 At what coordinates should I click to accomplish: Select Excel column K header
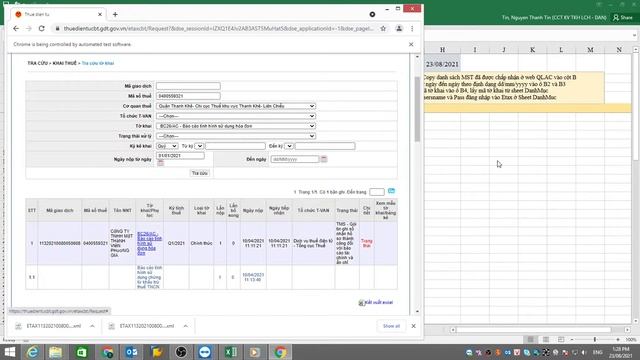pyautogui.click(x=532, y=49)
